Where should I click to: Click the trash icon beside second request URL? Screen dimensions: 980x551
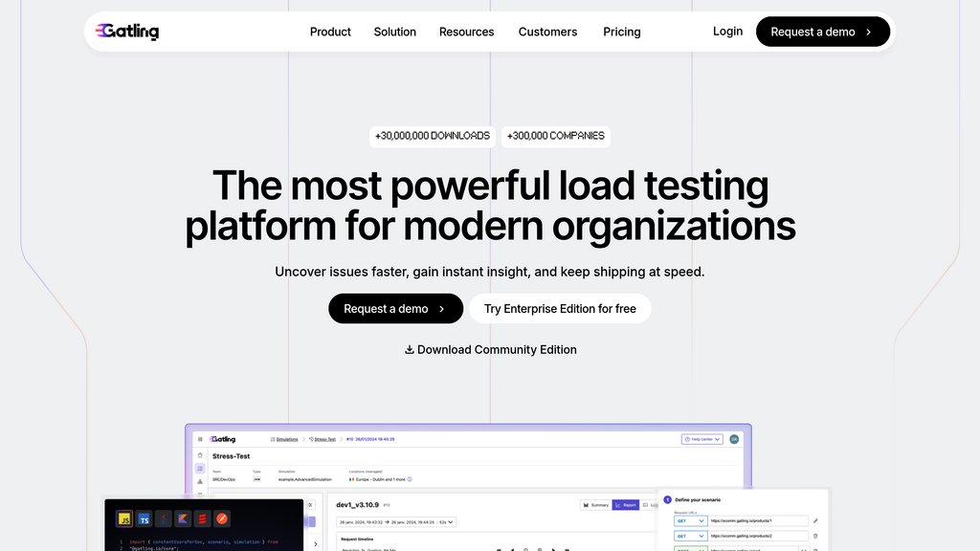[815, 536]
